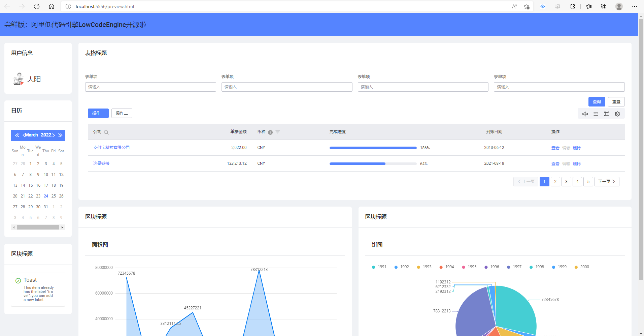Click the table row density icon
644x336 pixels.
point(596,114)
